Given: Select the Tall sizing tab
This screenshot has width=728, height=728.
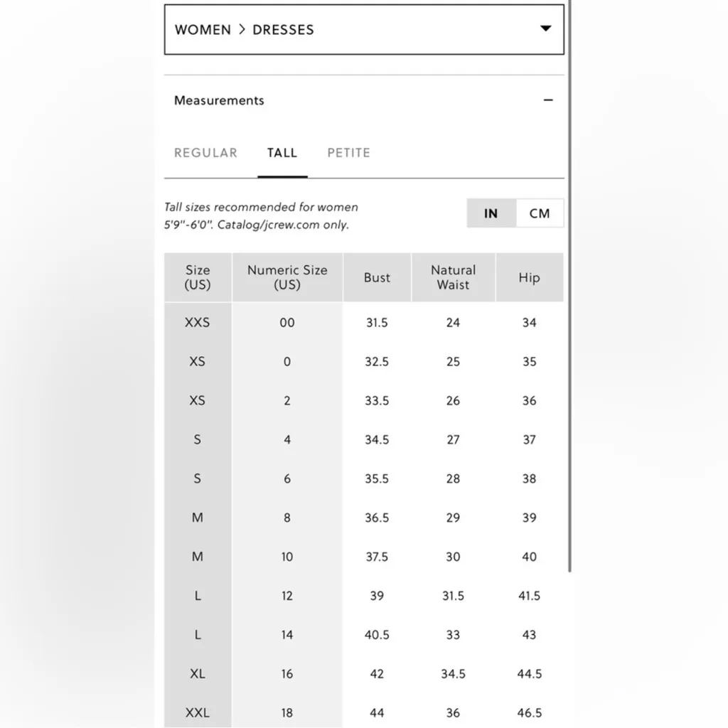Looking at the screenshot, I should coord(282,153).
